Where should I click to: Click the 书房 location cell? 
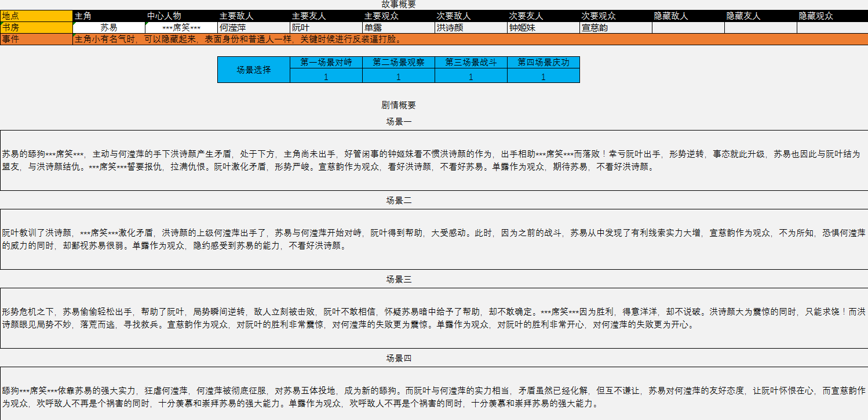pos(37,27)
